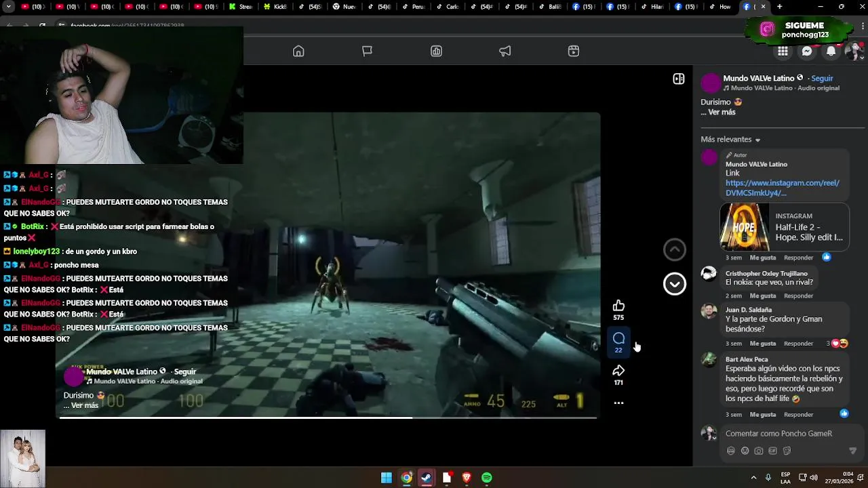868x488 pixels.
Task: Click the Comentar como Poncho GameR field
Action: pos(778,434)
